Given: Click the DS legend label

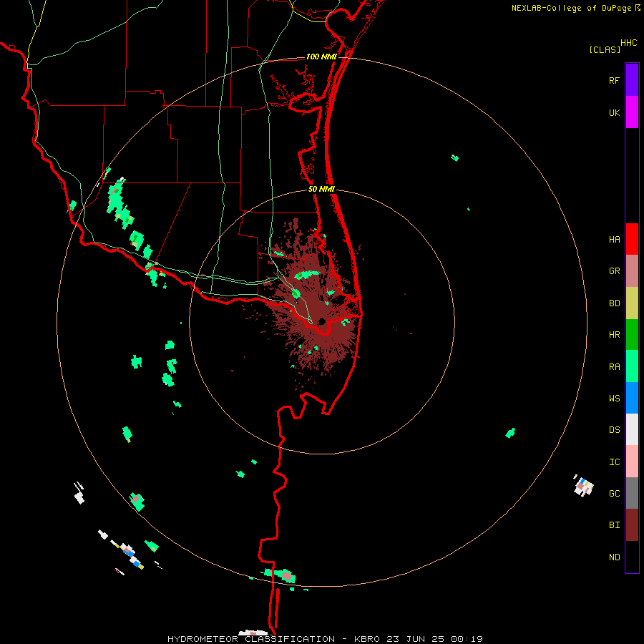Looking at the screenshot, I should coord(614,429).
